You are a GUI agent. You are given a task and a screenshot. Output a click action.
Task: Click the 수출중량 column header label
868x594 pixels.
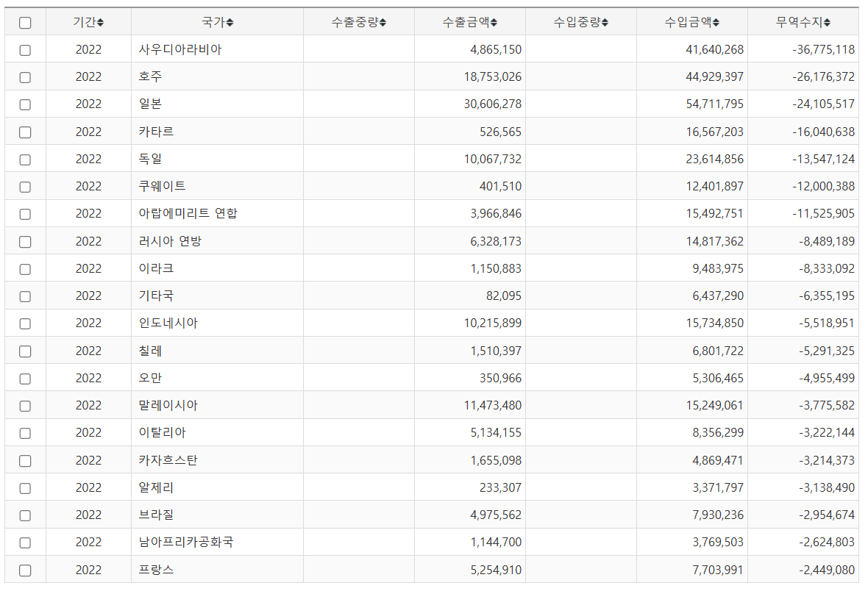355,22
